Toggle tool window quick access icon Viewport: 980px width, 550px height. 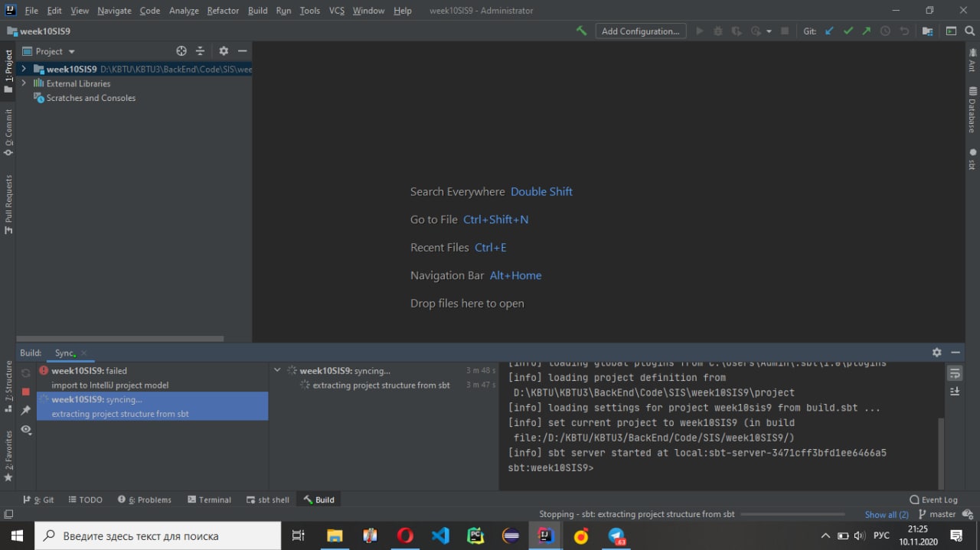click(x=8, y=514)
